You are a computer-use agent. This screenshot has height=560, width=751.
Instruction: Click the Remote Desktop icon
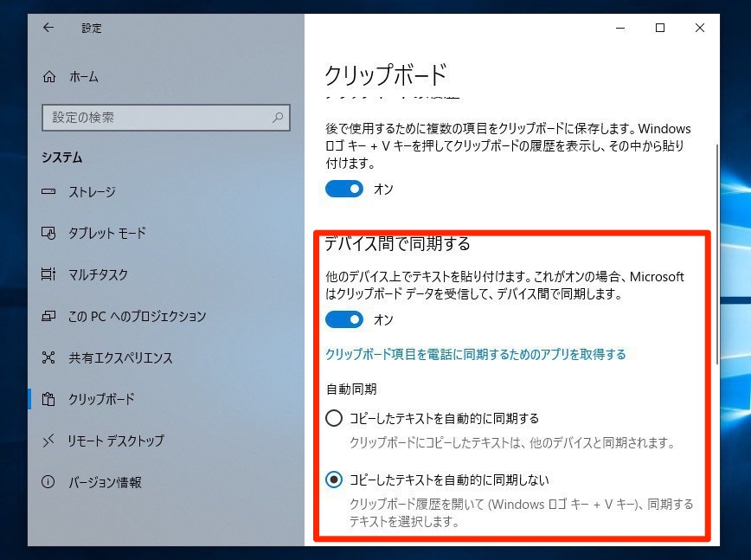click(x=48, y=441)
